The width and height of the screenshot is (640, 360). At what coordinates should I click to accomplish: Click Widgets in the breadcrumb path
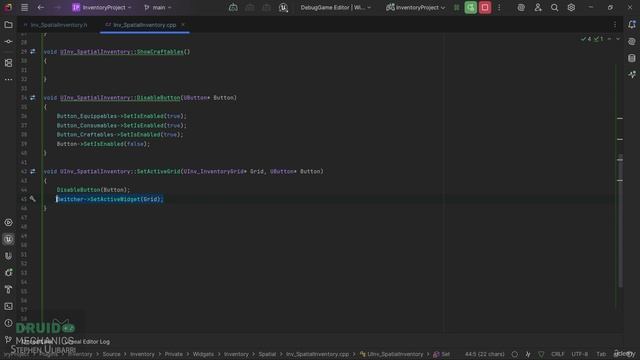click(x=203, y=354)
